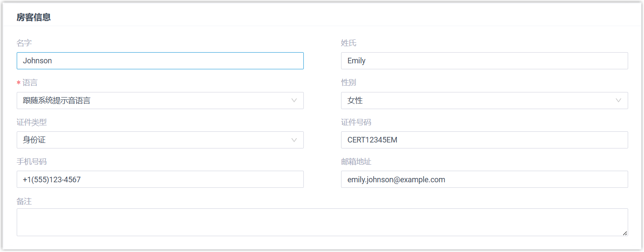Click the 房客信息 section heading
The image size is (644, 252).
(33, 18)
